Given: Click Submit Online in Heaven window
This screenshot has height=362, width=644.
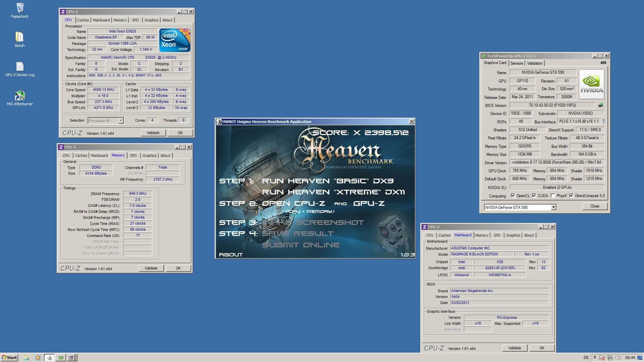Looking at the screenshot, I should click(301, 245).
